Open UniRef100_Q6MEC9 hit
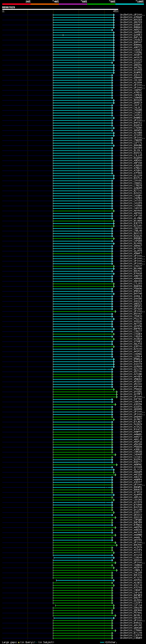 pyautogui.click(x=131, y=103)
